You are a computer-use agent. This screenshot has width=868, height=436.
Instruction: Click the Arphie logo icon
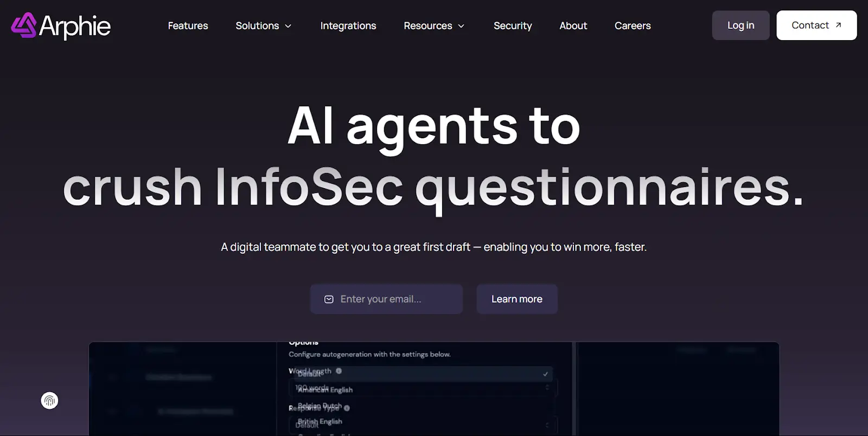click(24, 25)
